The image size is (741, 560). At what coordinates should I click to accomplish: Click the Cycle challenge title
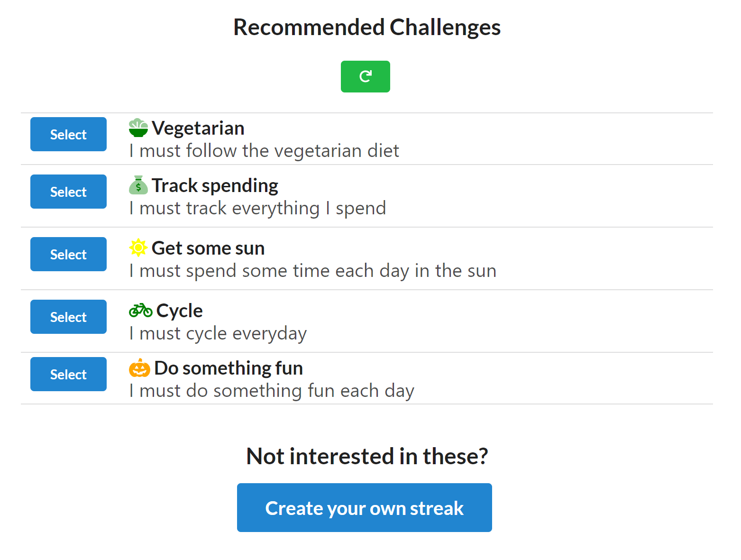click(180, 311)
